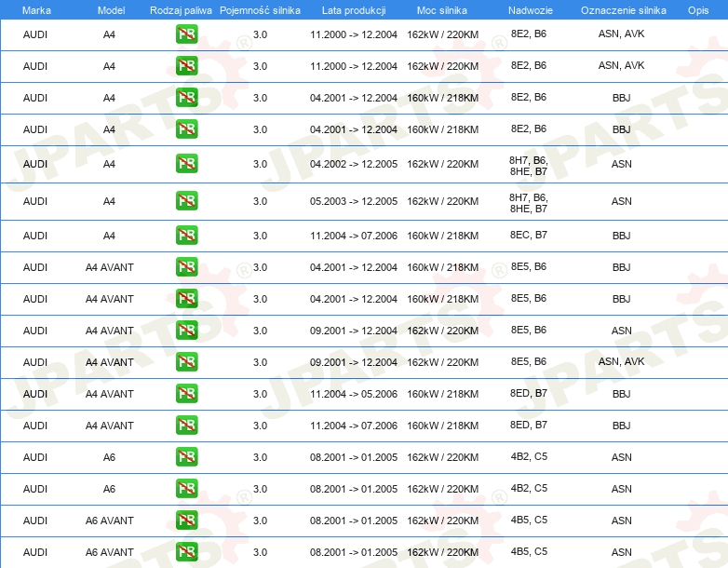Image resolution: width=728 pixels, height=568 pixels.
Task: Click BBJ in the 8EC, B7 row
Action: 621,236
